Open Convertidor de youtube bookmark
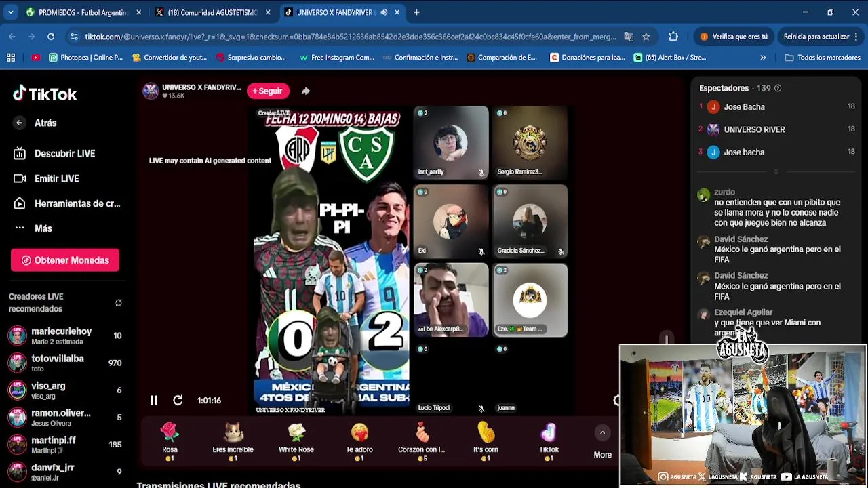The width and height of the screenshot is (868, 488). pyautogui.click(x=170, y=58)
